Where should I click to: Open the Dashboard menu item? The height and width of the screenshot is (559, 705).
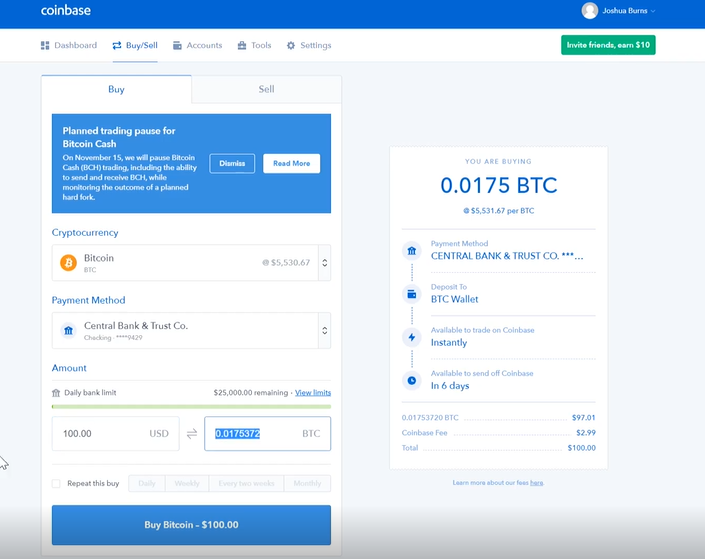coord(69,45)
